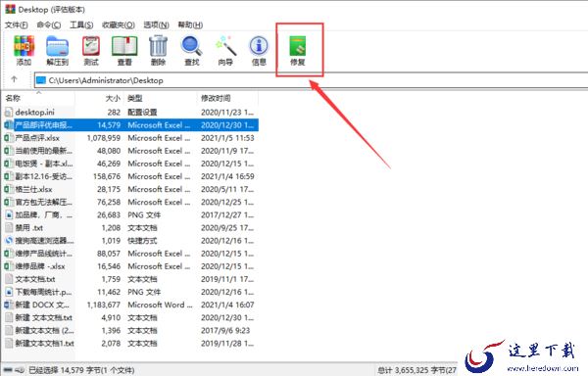Click the Microsoft Word type cell

coord(160,305)
